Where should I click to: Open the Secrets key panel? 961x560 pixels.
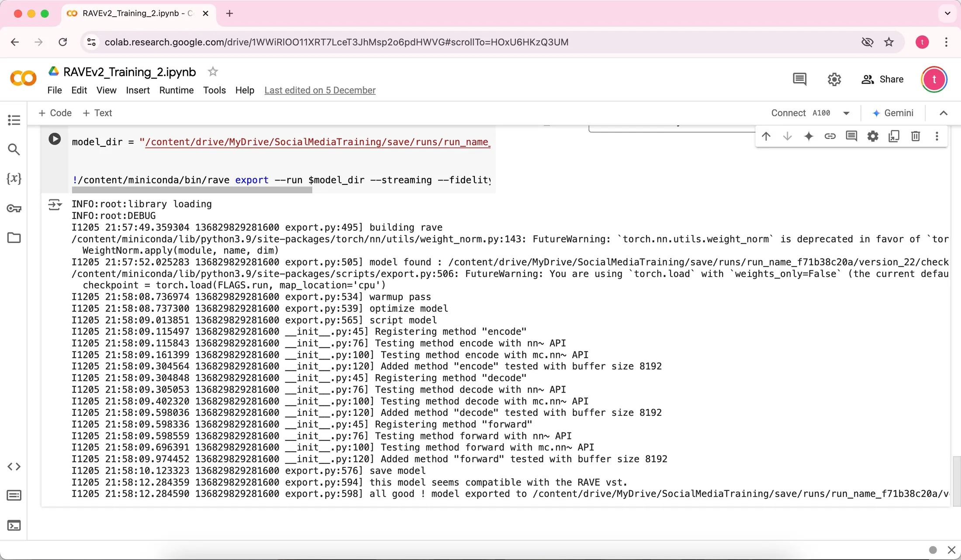pos(14,208)
